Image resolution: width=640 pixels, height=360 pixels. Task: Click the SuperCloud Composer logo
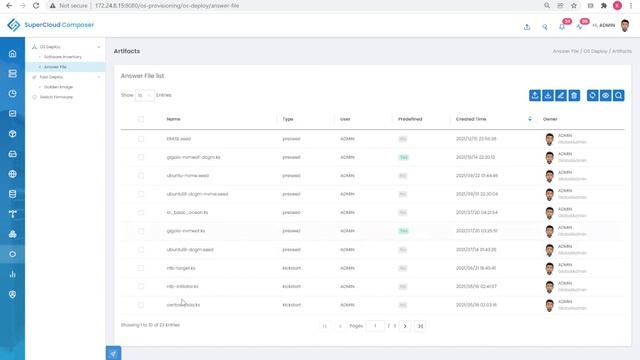click(51, 25)
